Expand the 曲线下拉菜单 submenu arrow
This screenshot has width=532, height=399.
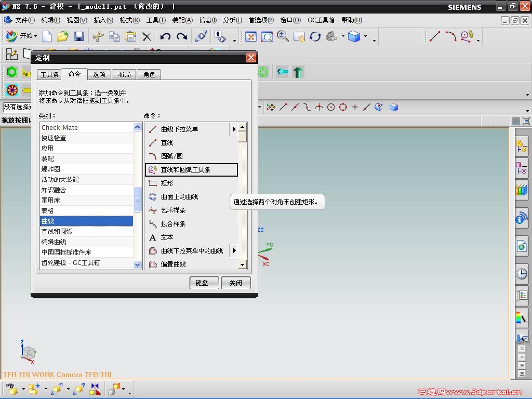234,129
